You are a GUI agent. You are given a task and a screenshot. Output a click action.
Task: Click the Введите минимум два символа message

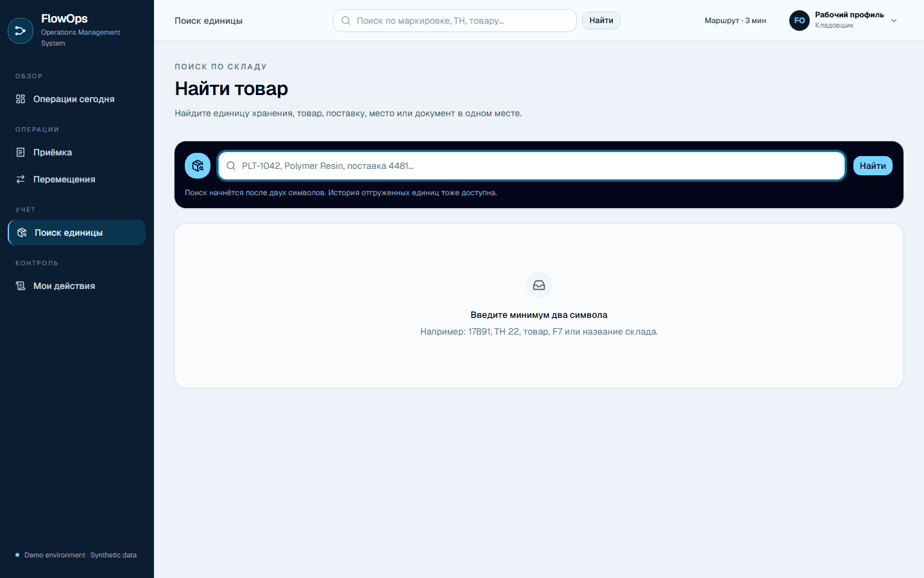coord(539,315)
